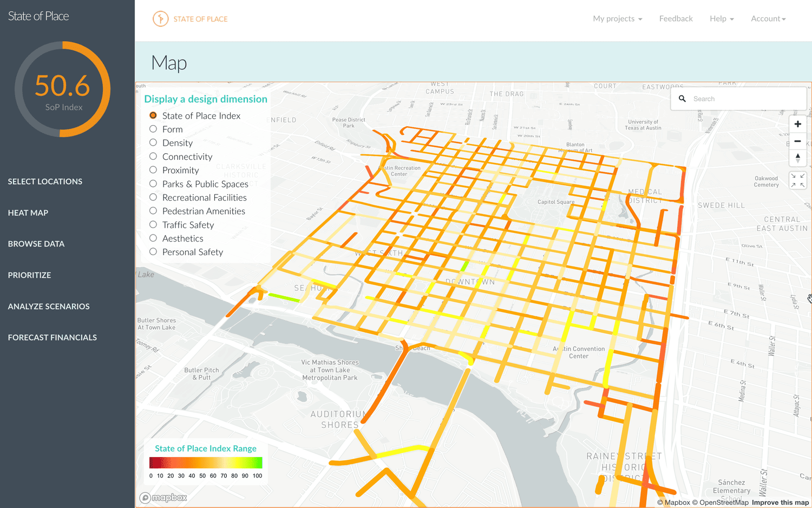Click the Feedback link
The image size is (812, 508).
click(676, 19)
